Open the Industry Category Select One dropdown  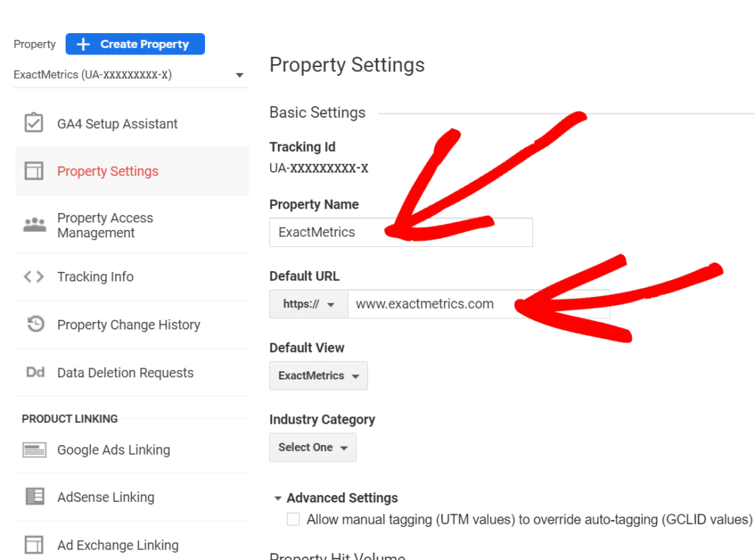pos(313,447)
